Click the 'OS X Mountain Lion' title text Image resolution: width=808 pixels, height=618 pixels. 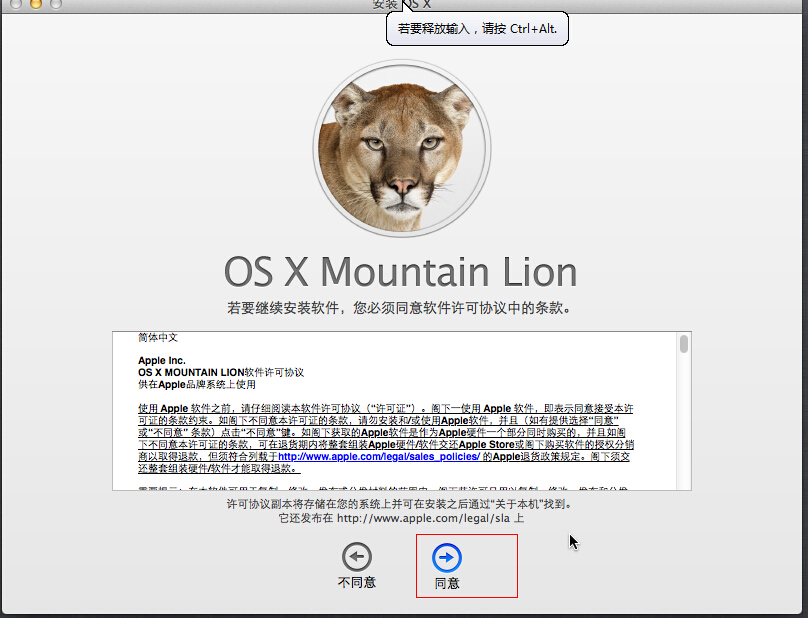[x=401, y=272]
